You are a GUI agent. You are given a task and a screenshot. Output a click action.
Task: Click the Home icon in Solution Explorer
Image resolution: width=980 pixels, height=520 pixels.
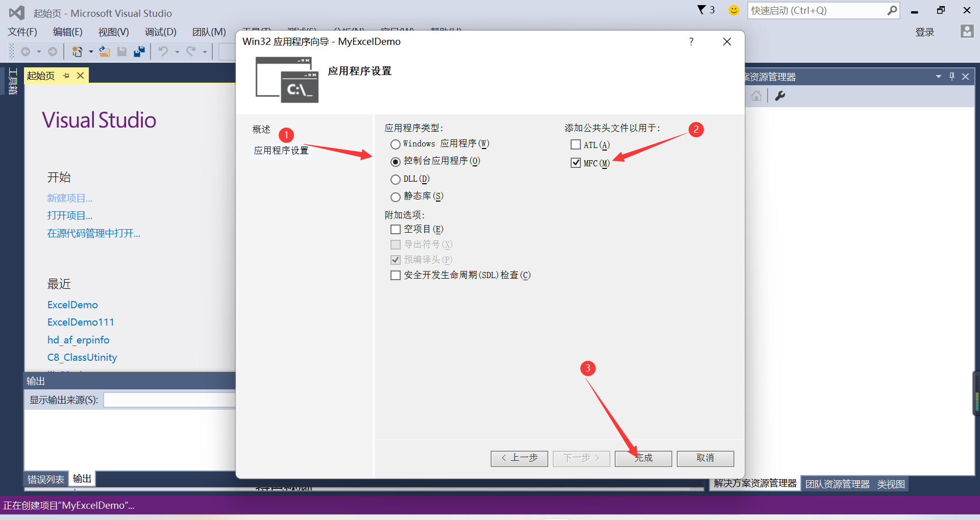pos(756,95)
